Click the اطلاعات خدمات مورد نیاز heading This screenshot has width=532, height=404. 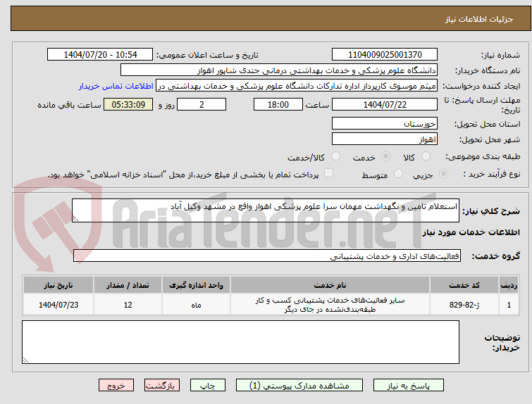tap(471, 232)
